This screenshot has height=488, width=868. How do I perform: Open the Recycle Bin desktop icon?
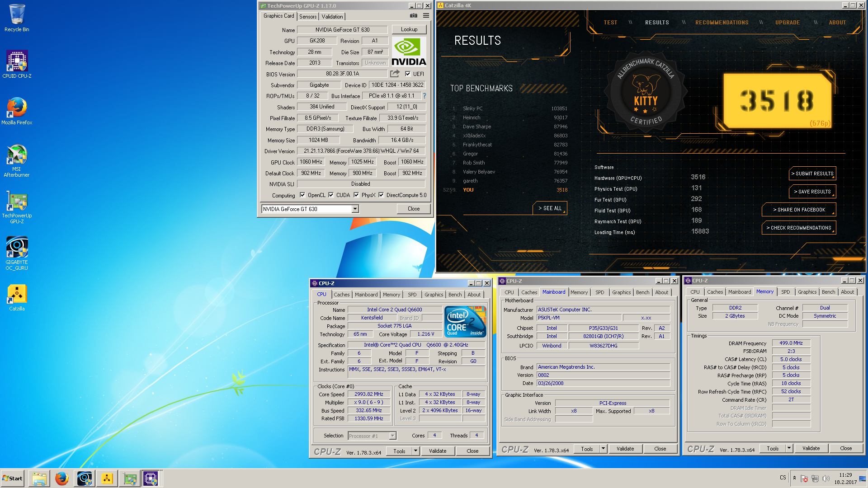(x=17, y=18)
